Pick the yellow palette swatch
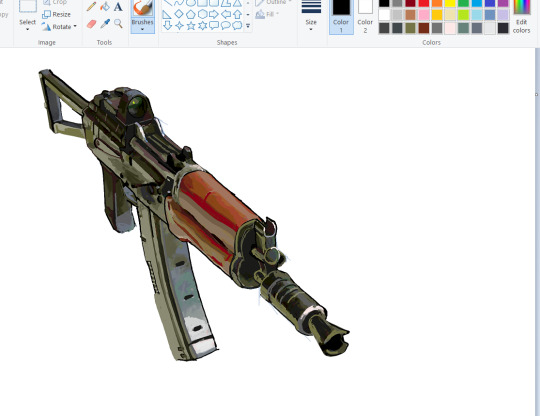This screenshot has width=540, height=416. (450, 3)
